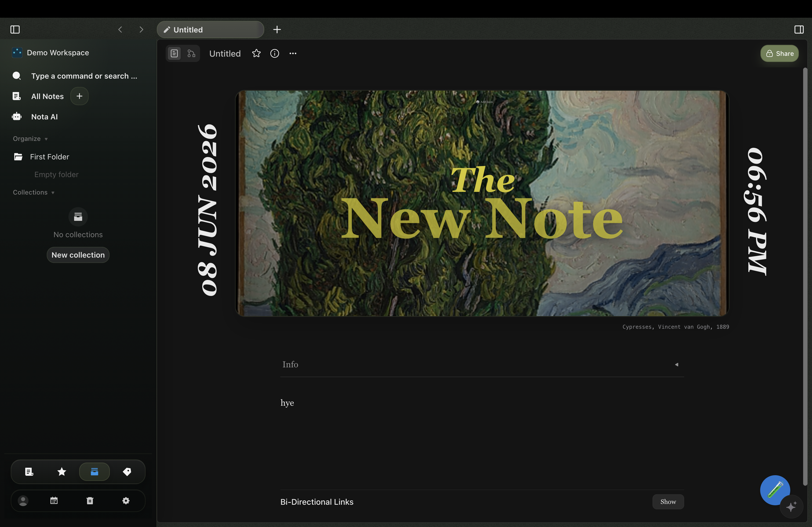Click the Add icon label on cover
This screenshot has height=527, width=812.
[484, 102]
